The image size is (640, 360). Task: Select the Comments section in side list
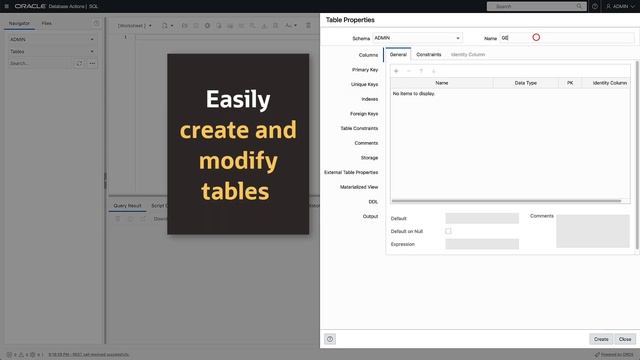point(366,143)
